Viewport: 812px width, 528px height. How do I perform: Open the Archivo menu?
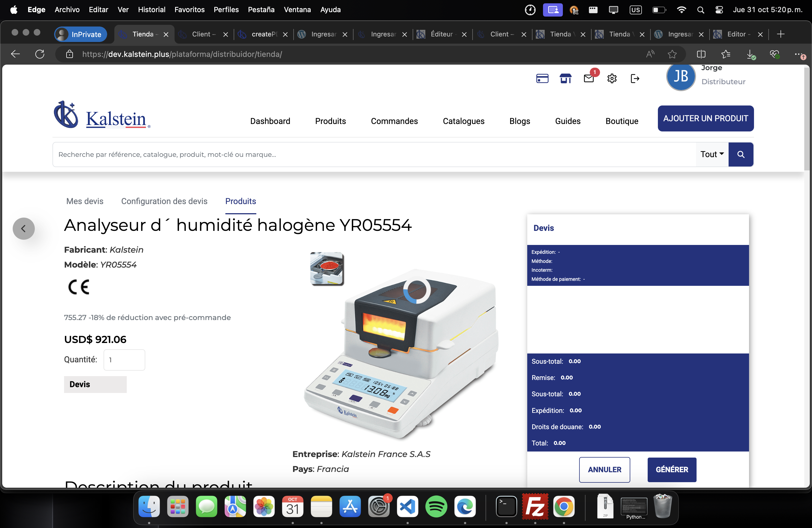[x=67, y=10]
